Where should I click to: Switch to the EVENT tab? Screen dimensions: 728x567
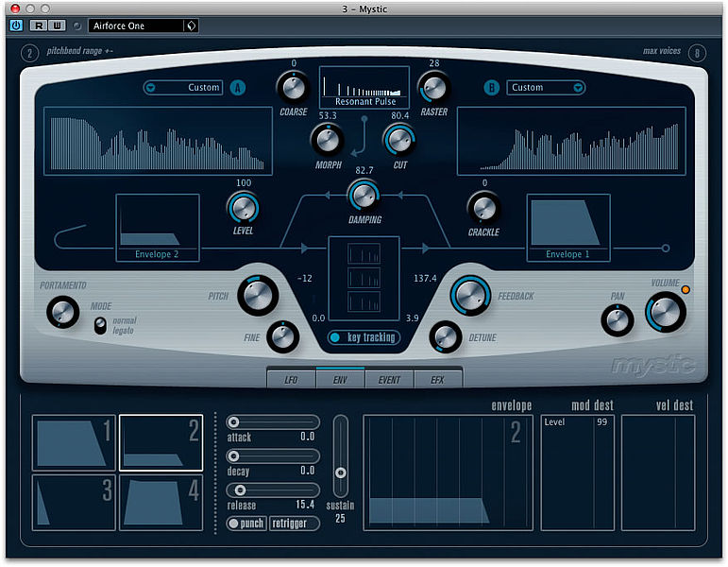(389, 380)
